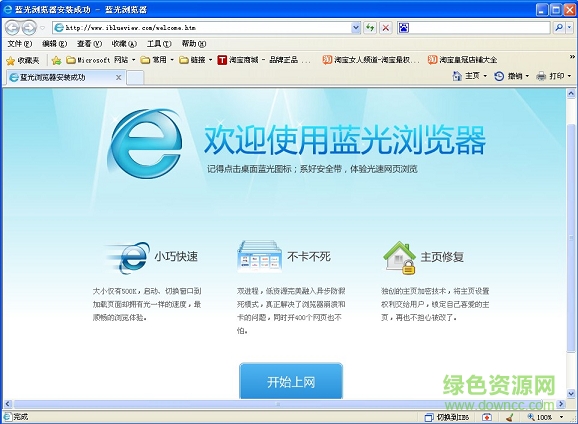The height and width of the screenshot is (424, 578).
Task: Click the large blue e browser logo
Action: 146,143
